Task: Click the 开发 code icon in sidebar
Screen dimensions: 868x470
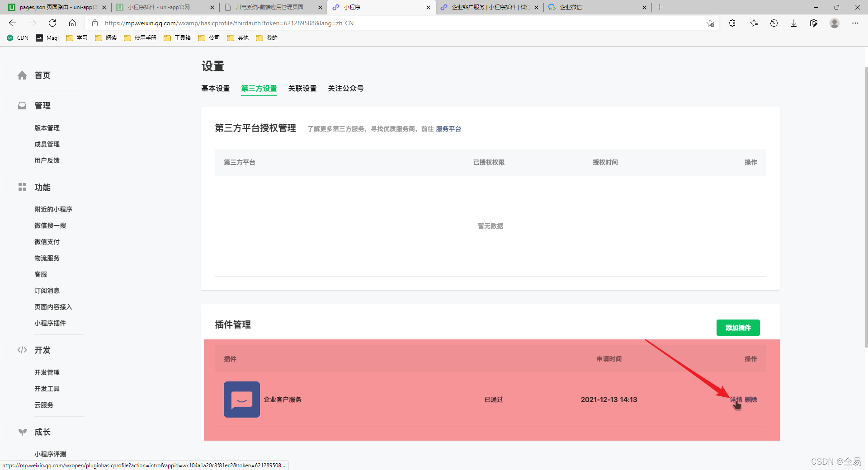Action: [x=22, y=350]
